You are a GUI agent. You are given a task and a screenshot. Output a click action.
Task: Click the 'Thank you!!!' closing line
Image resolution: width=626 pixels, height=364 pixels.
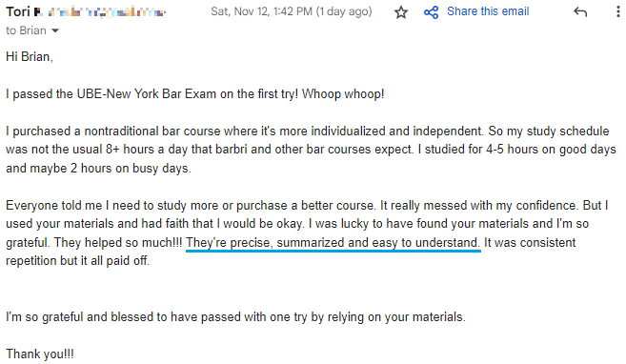[x=39, y=354]
